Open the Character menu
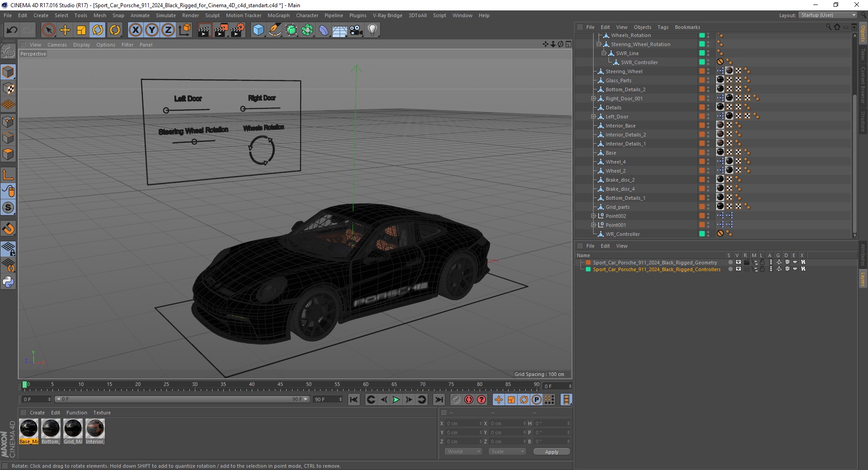The width and height of the screenshot is (868, 470). tap(307, 15)
